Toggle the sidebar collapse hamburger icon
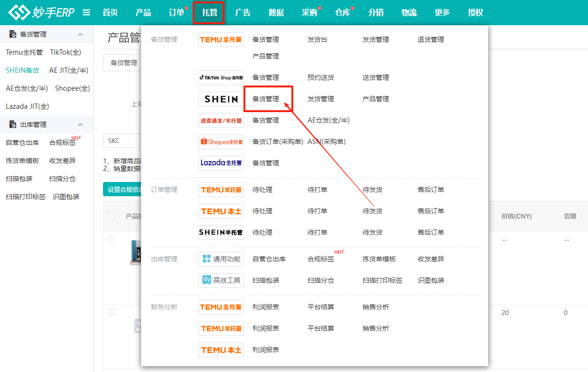 pos(86,12)
